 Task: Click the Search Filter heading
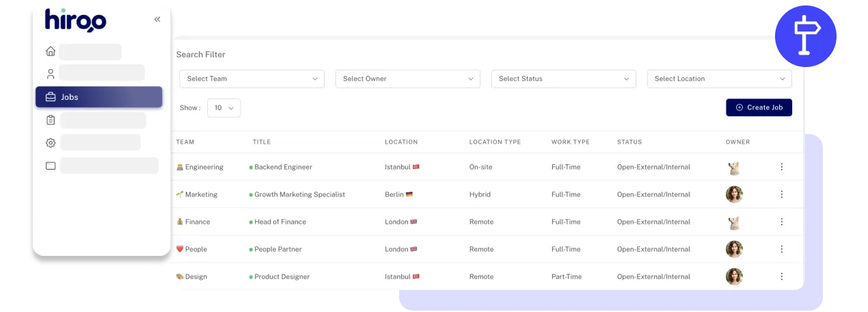coord(201,55)
